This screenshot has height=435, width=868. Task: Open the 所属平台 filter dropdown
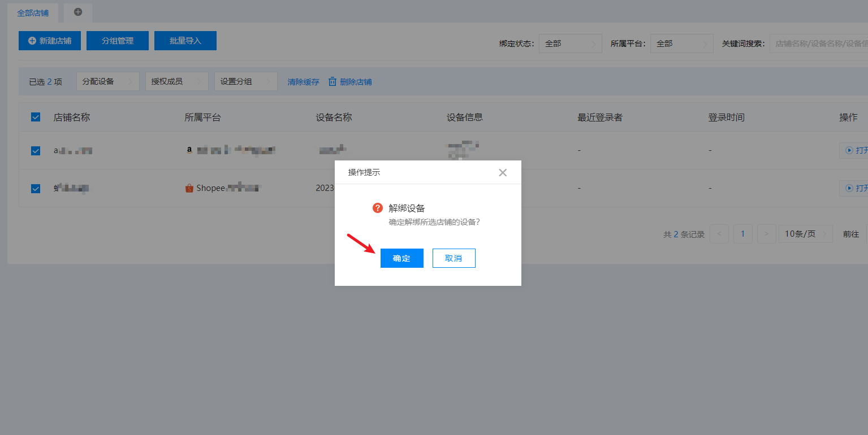coord(681,43)
